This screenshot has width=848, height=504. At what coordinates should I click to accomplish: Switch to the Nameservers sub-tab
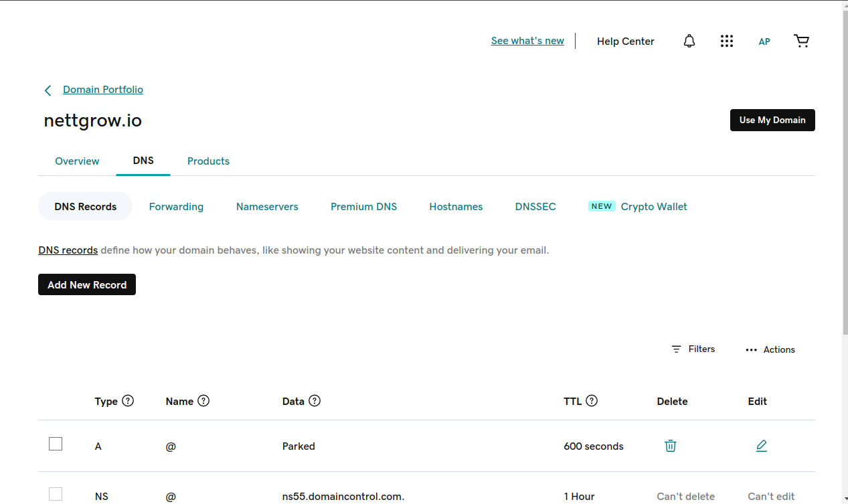(x=267, y=207)
